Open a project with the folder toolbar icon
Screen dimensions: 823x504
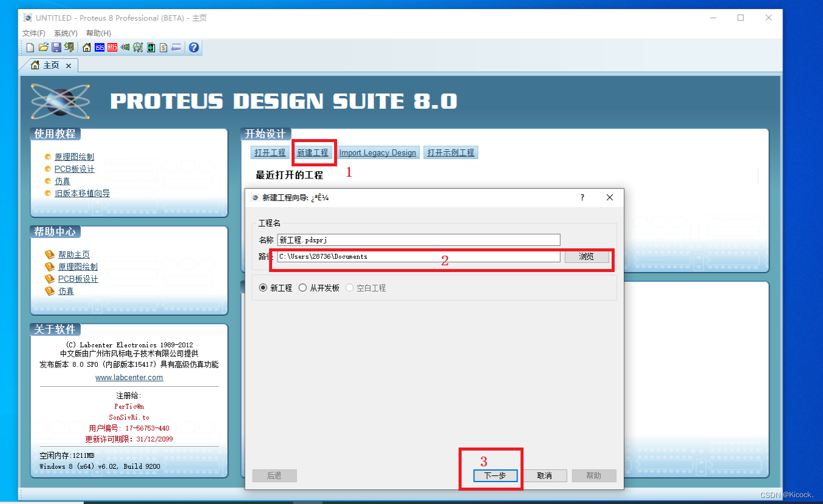(43, 47)
